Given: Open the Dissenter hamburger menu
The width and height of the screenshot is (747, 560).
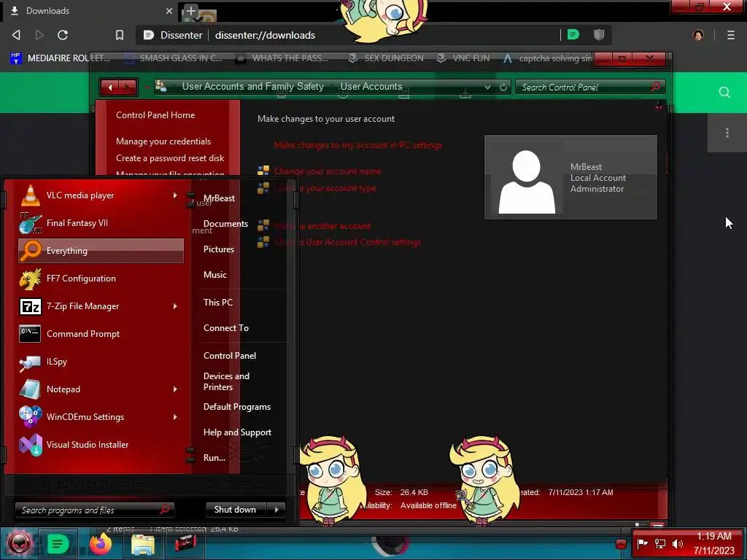Looking at the screenshot, I should [731, 35].
